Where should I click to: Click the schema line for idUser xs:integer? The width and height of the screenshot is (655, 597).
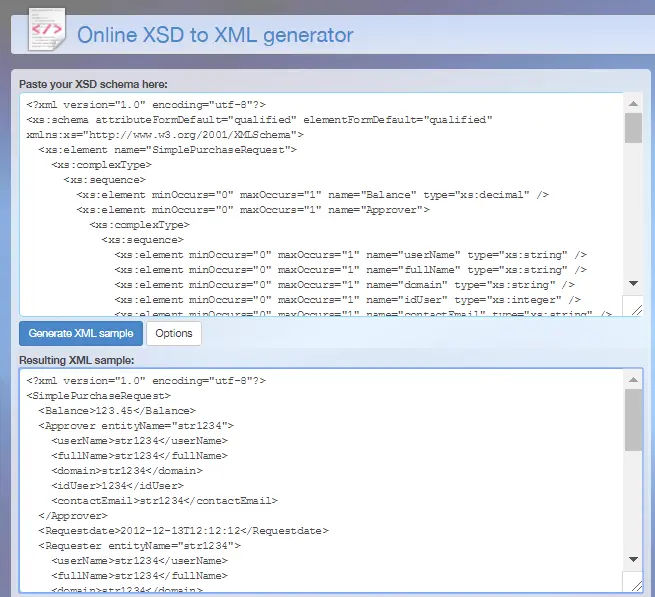click(348, 300)
